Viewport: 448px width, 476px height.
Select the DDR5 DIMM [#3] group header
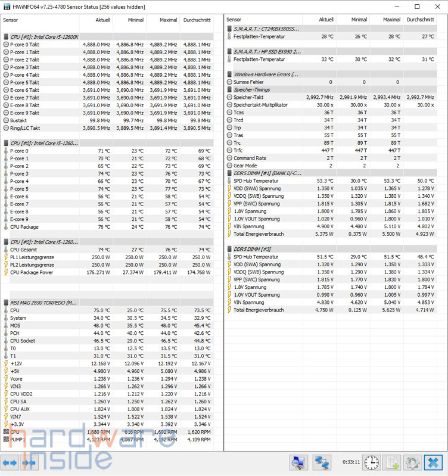331,249
